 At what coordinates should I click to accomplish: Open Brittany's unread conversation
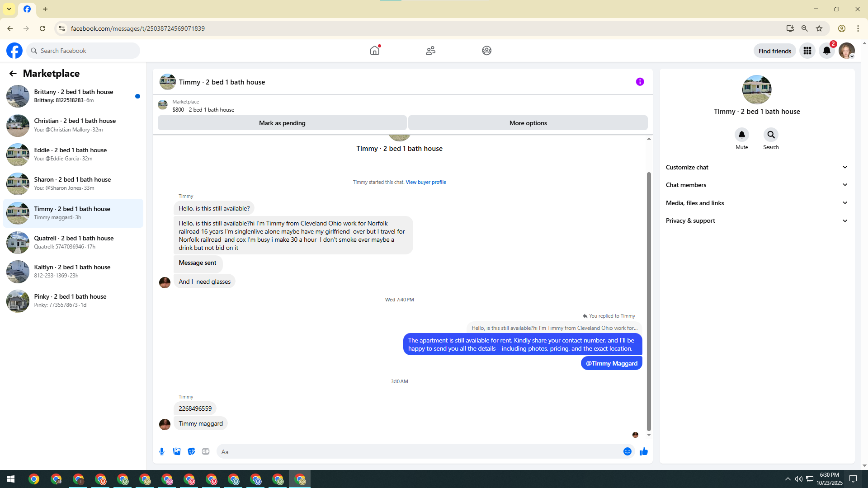tap(72, 96)
